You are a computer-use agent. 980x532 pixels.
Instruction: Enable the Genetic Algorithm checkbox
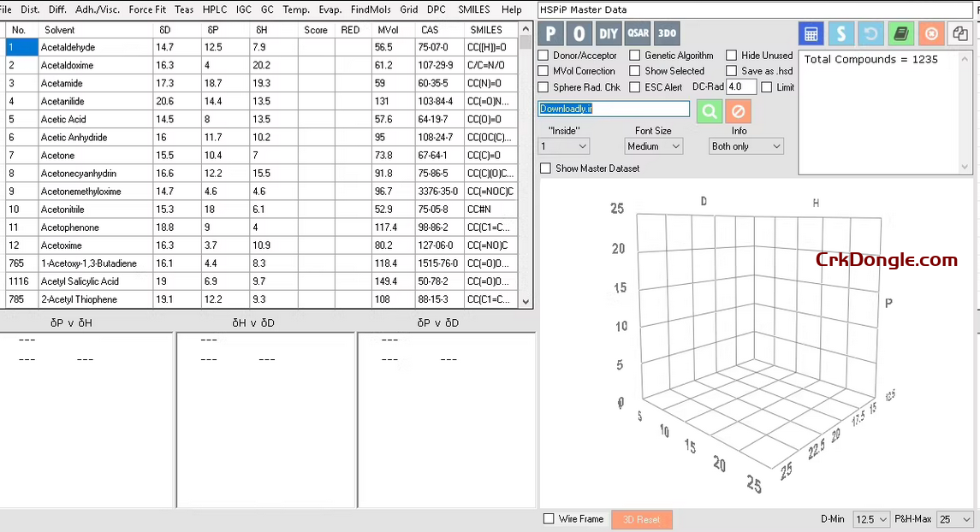[x=635, y=55]
